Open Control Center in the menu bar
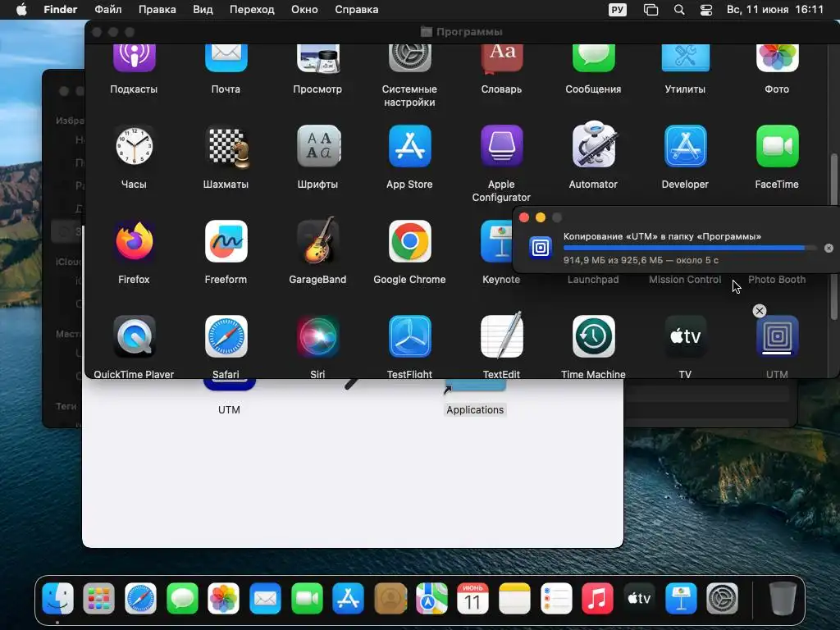This screenshot has width=840, height=630. click(x=706, y=10)
